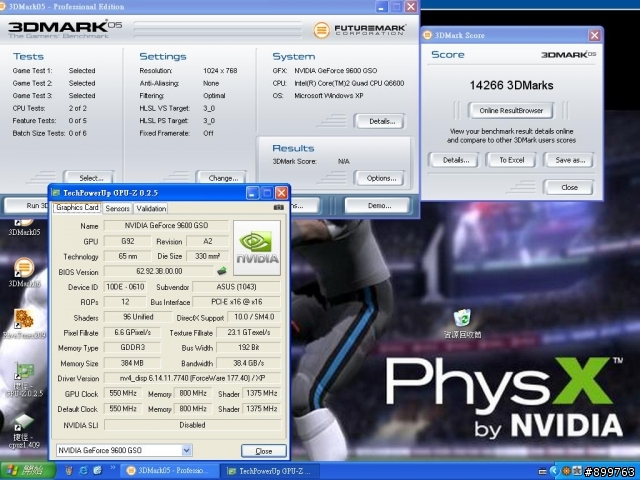The image size is (640, 480).
Task: Click the Memory Size 384 MB value
Action: coord(132,363)
